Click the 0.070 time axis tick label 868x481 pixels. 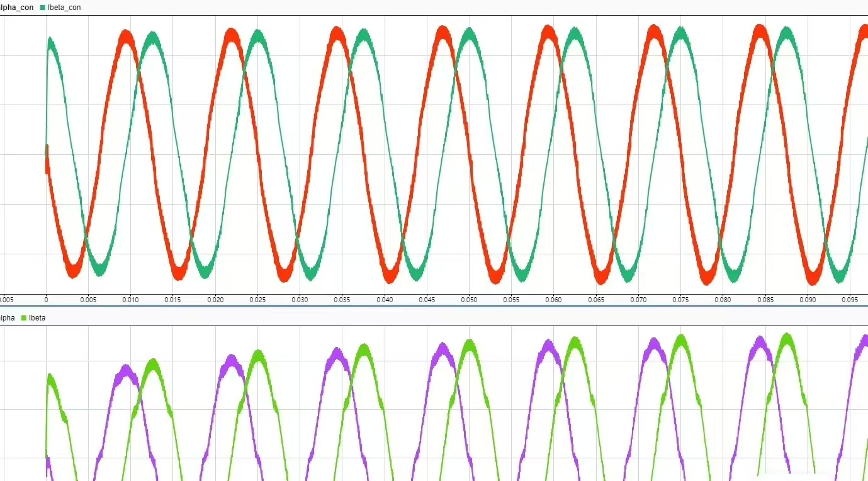coord(638,300)
